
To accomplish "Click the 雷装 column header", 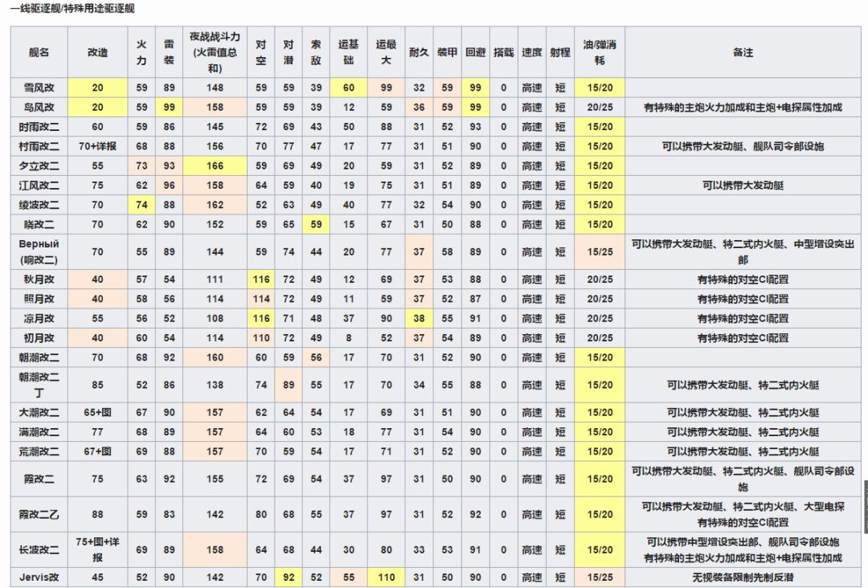I will (x=169, y=52).
